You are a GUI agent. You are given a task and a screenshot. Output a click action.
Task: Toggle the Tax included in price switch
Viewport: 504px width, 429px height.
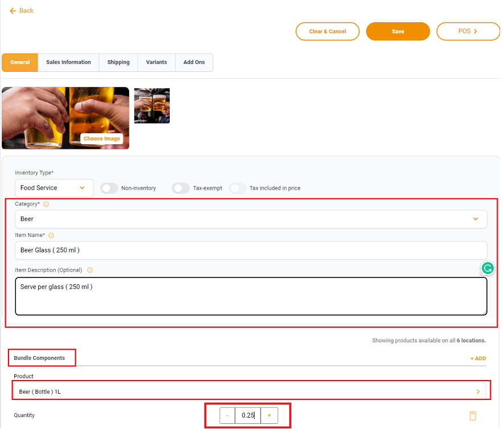pos(237,189)
